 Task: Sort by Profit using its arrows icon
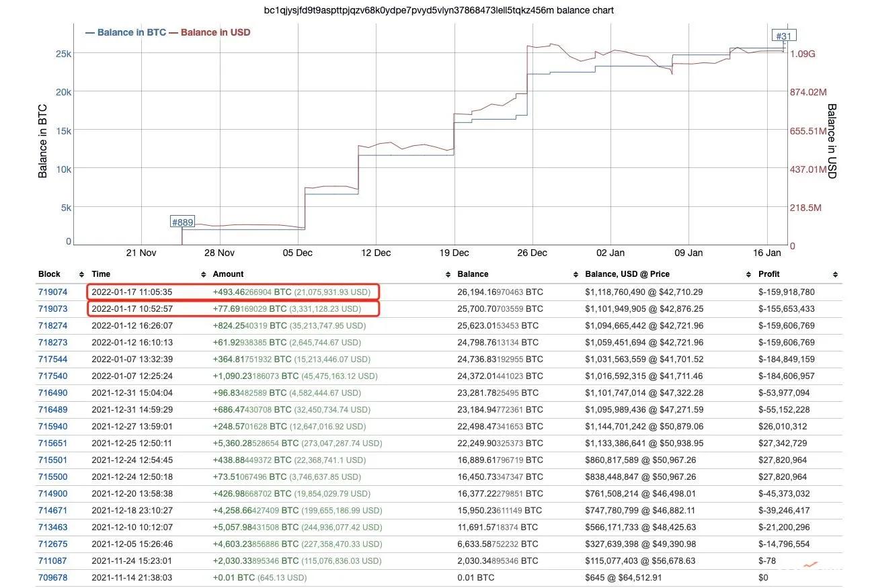[835, 275]
